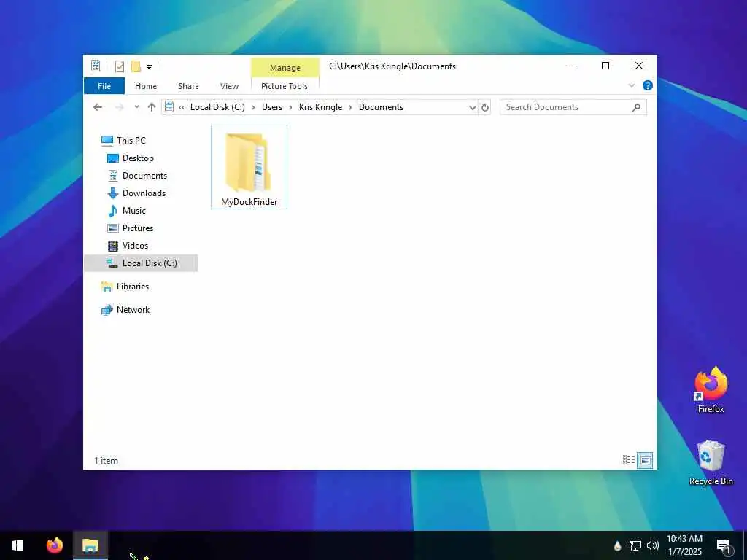Refresh the Documents folder

tap(485, 108)
